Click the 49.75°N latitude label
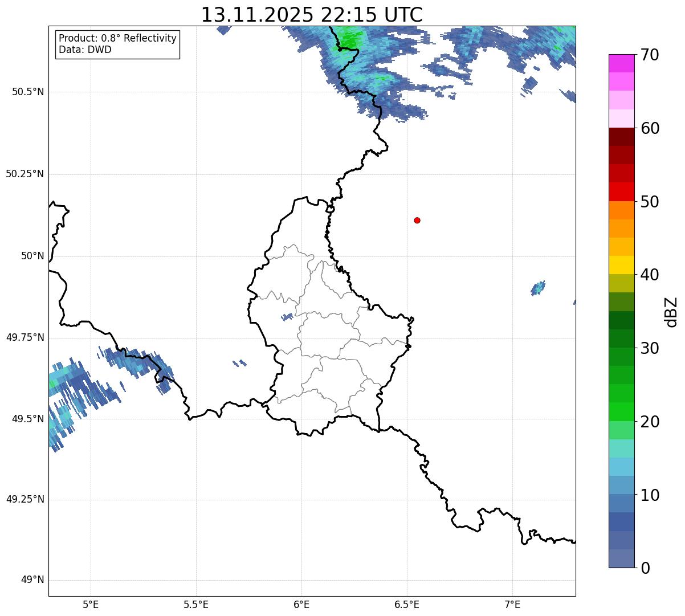This screenshot has width=685, height=616. coord(25,337)
